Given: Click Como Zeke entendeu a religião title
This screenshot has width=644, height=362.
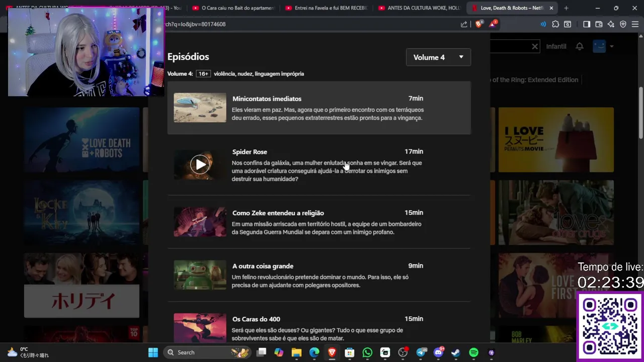Looking at the screenshot, I should click(278, 213).
